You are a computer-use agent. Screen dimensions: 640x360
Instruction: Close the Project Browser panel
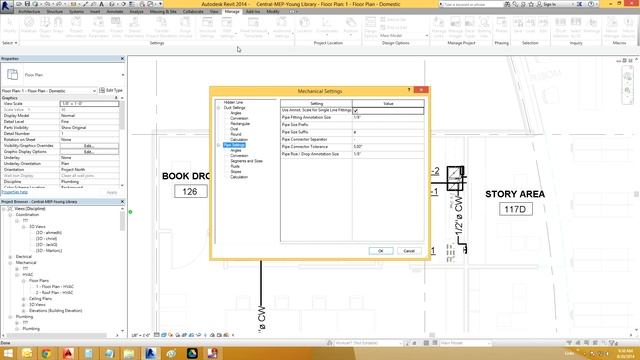[122, 202]
